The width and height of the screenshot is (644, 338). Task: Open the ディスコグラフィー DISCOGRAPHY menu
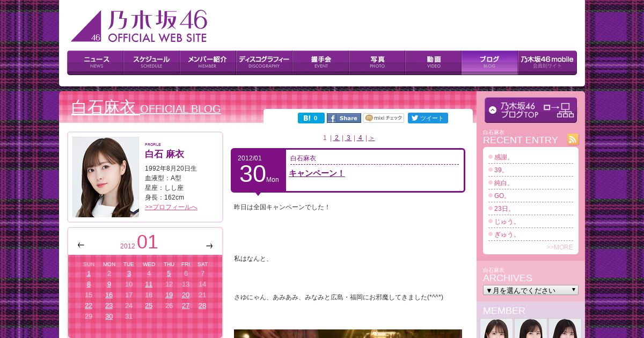pyautogui.click(x=265, y=63)
